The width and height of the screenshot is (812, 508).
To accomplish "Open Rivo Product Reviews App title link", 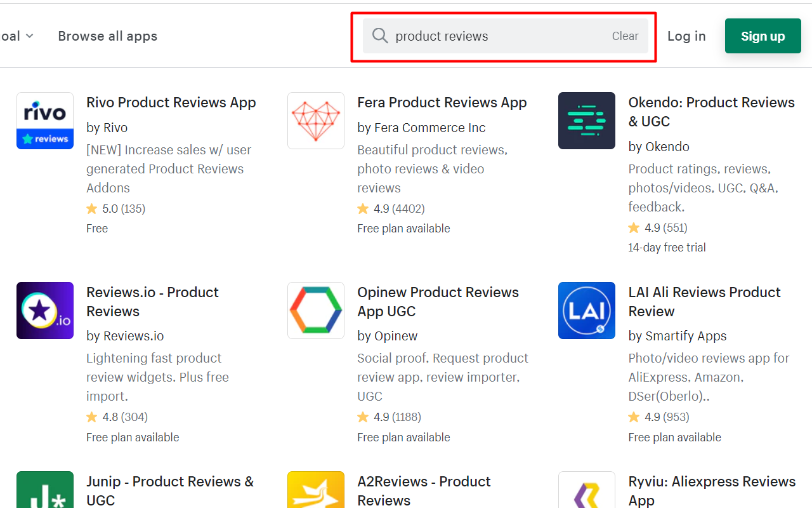I will 171,102.
